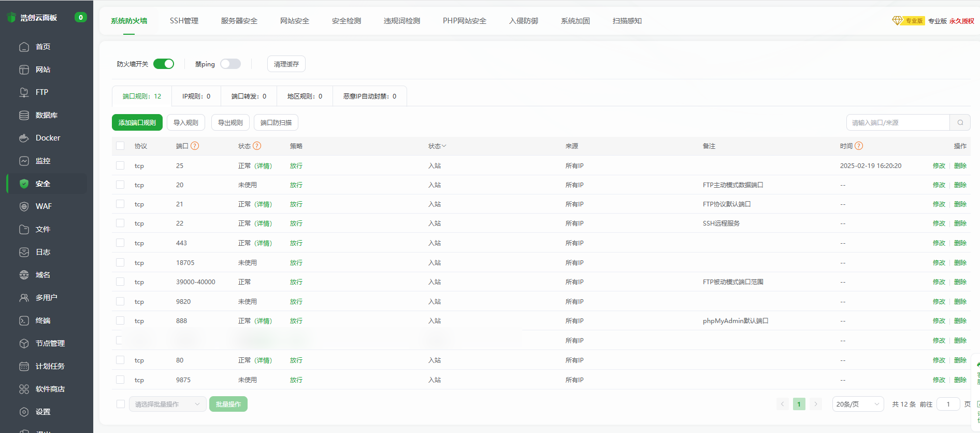Click the search magnifier icon
Image resolution: width=980 pixels, height=433 pixels.
coord(960,123)
